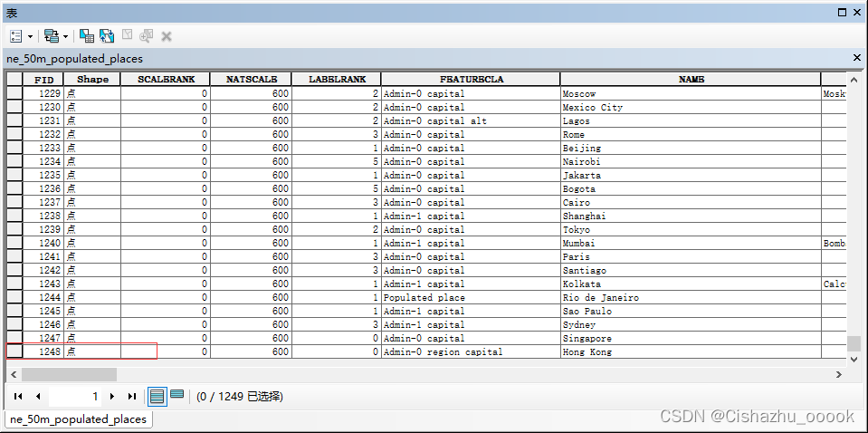Go to the previous record
This screenshot has height=433, width=868.
[x=38, y=396]
